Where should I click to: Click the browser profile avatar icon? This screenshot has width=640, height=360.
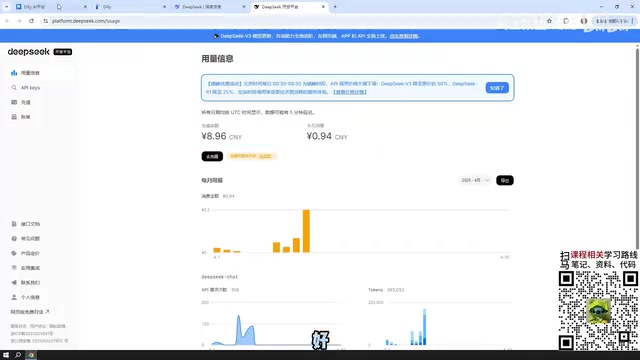[x=584, y=21]
